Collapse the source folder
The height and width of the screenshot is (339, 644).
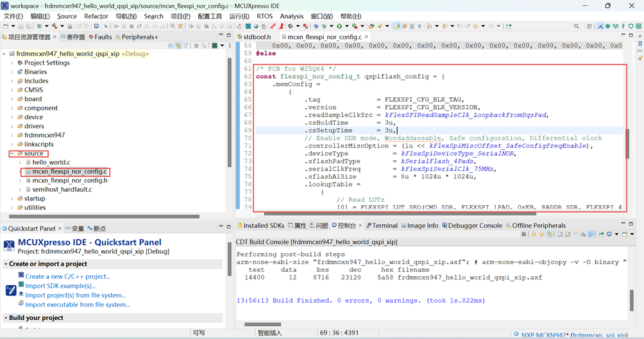pyautogui.click(x=12, y=153)
